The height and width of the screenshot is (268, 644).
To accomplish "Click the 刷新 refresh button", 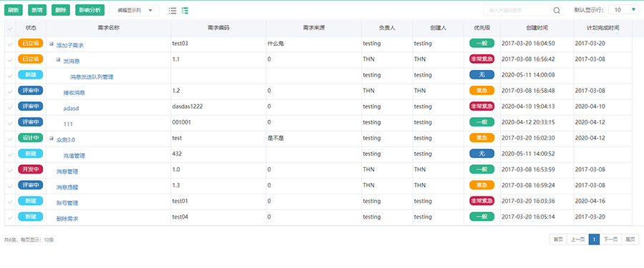I will pyautogui.click(x=14, y=10).
